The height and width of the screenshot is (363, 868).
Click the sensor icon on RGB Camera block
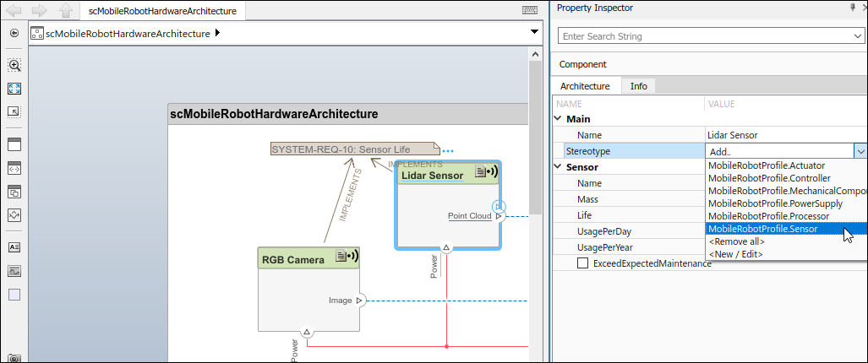(x=347, y=257)
